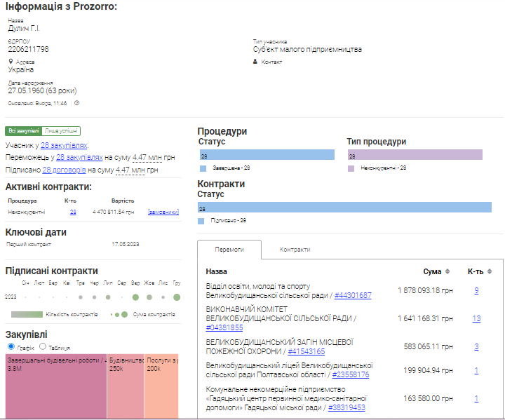
Task: Click the location pin icon beside Адреса
Action: pyautogui.click(x=11, y=62)
